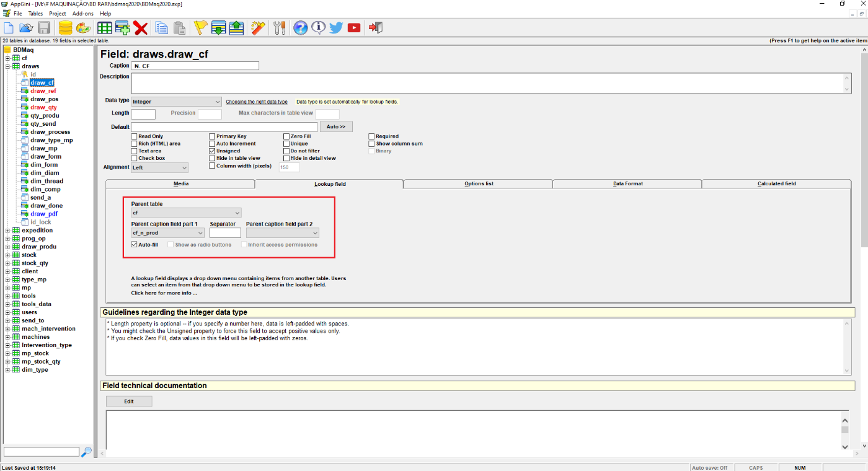Check the Required checkbox
This screenshot has width=868, height=471.
(x=371, y=136)
